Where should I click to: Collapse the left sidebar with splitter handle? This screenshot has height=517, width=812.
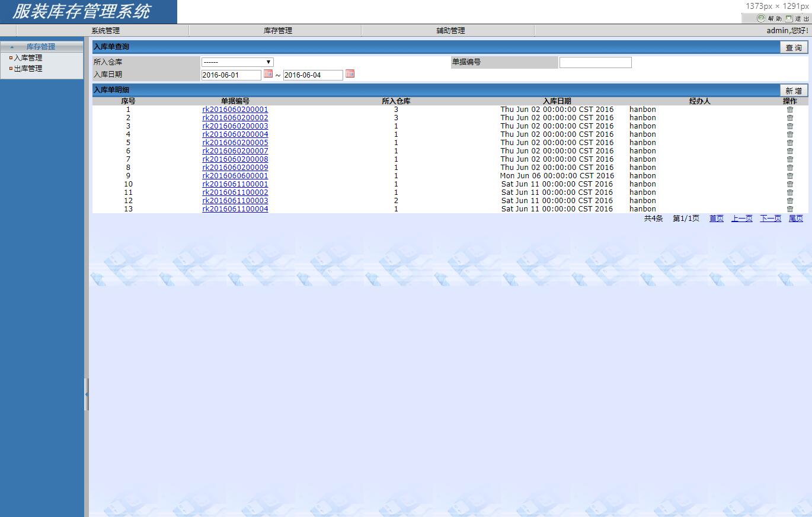click(x=87, y=394)
